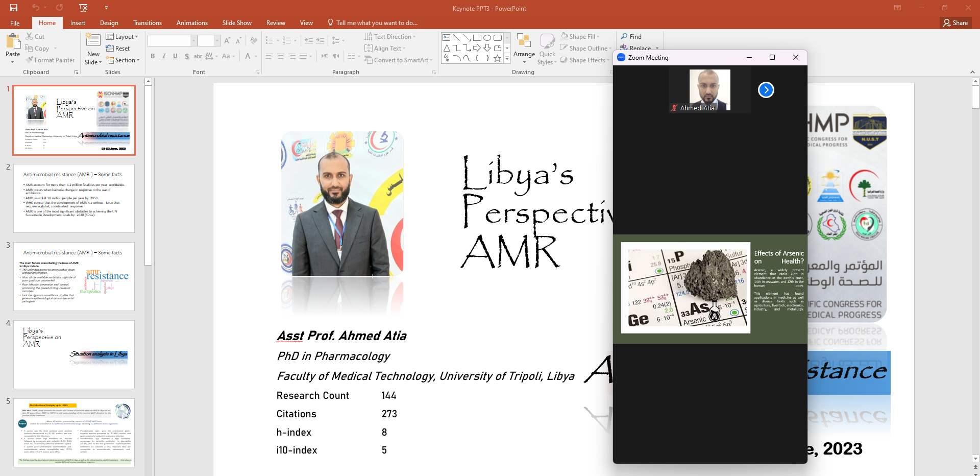Screen dimensions: 980x476
Task: Select slide 3 thumbnail in slide panel
Action: click(x=74, y=276)
